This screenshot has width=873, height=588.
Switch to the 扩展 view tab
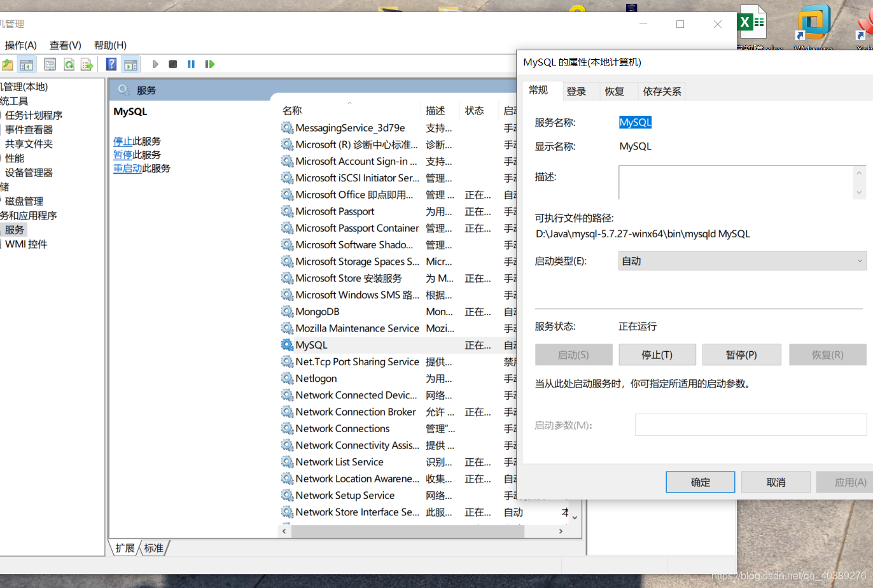coord(125,548)
